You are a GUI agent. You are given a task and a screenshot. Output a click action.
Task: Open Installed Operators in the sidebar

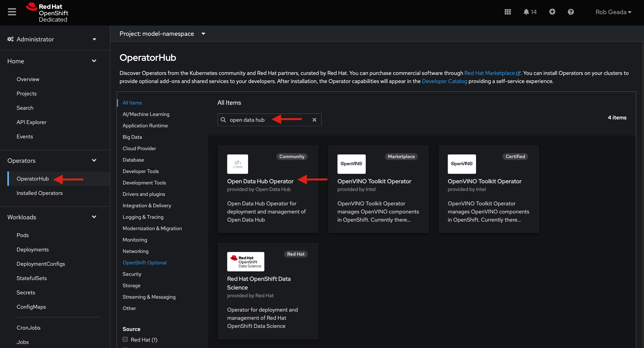pos(39,193)
